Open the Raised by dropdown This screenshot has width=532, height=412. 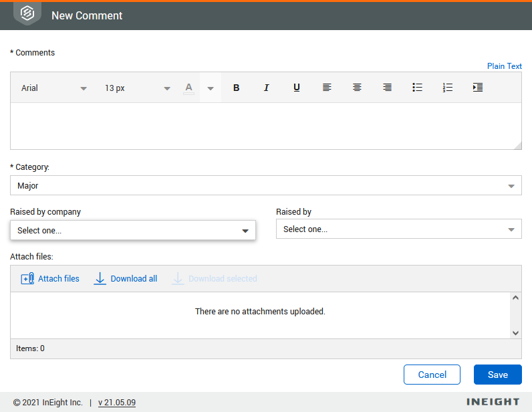coord(398,229)
